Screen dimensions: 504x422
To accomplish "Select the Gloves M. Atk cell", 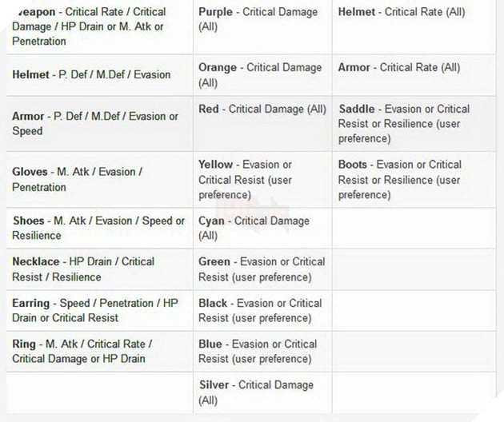I will (x=100, y=180).
